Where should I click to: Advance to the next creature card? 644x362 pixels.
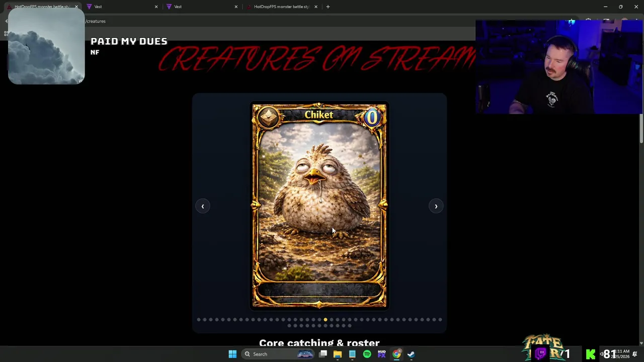click(x=436, y=206)
